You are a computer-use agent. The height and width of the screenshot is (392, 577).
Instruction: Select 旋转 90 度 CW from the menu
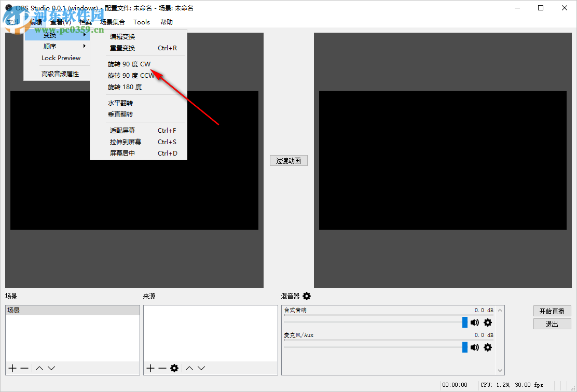[129, 64]
